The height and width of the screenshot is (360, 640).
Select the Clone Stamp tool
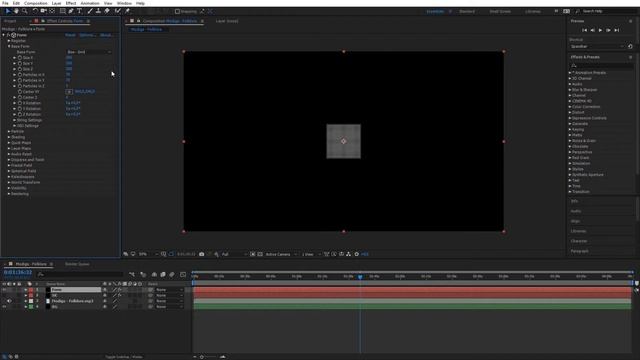pyautogui.click(x=98, y=11)
